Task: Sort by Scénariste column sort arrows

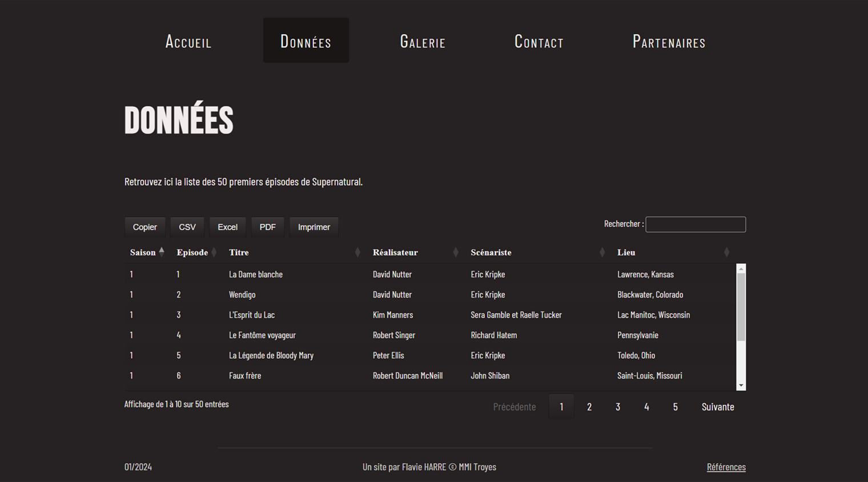Action: (x=602, y=252)
